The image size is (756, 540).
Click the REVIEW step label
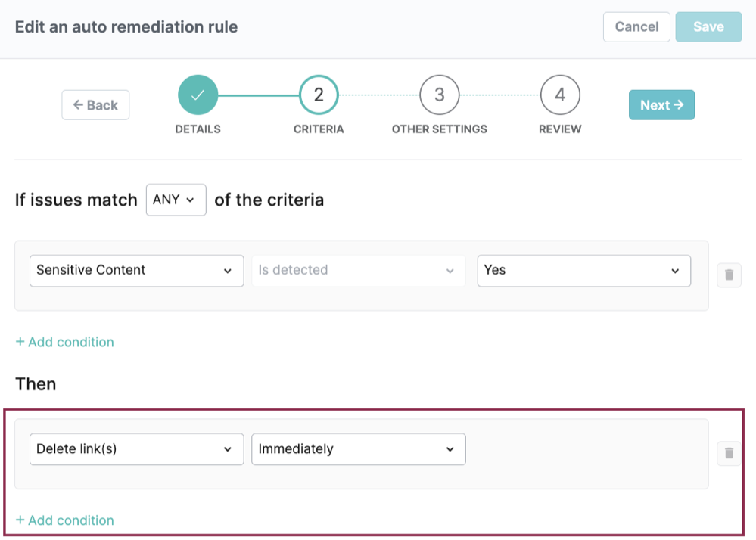point(560,129)
